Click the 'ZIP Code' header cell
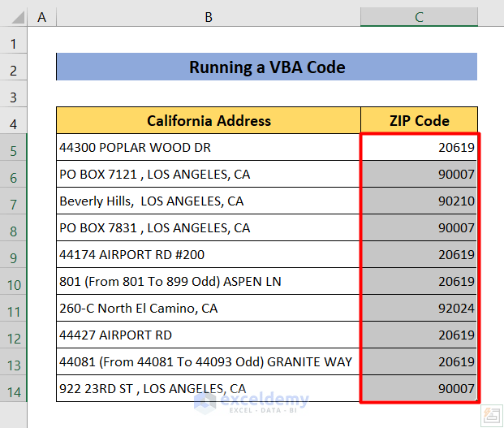 (x=419, y=120)
